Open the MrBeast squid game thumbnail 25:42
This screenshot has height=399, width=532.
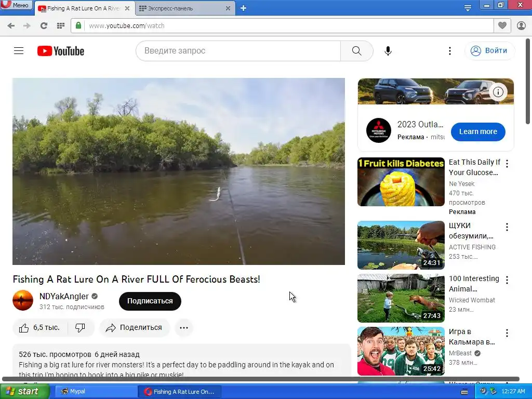[x=401, y=351]
